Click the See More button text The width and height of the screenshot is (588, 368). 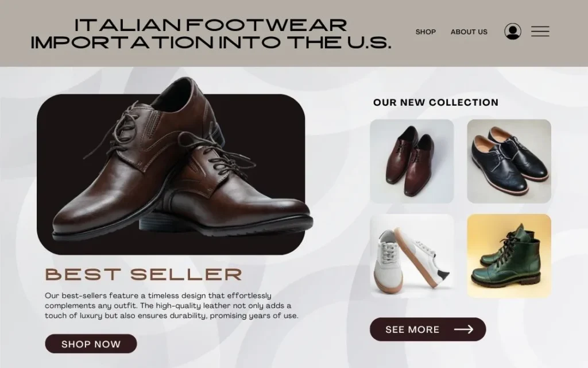point(412,329)
